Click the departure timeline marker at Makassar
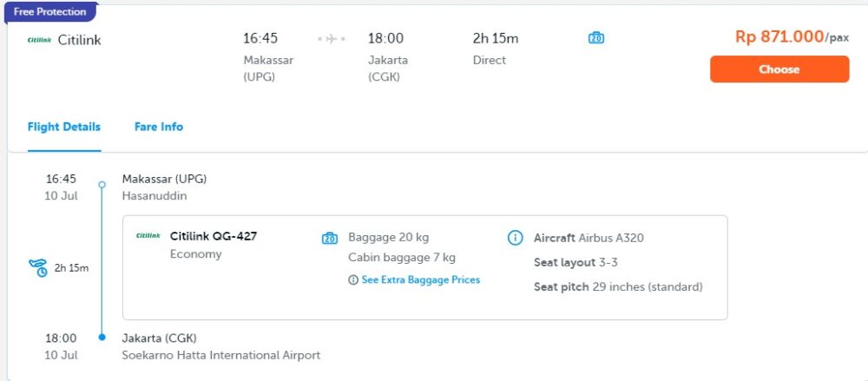This screenshot has width=868, height=381. pos(102,184)
